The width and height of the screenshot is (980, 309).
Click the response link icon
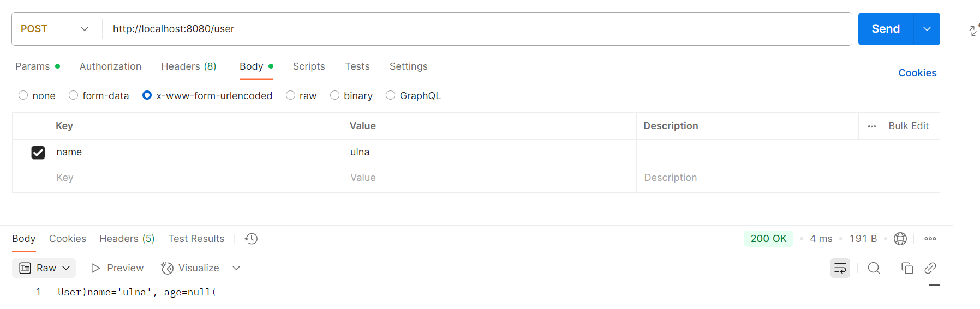(930, 268)
